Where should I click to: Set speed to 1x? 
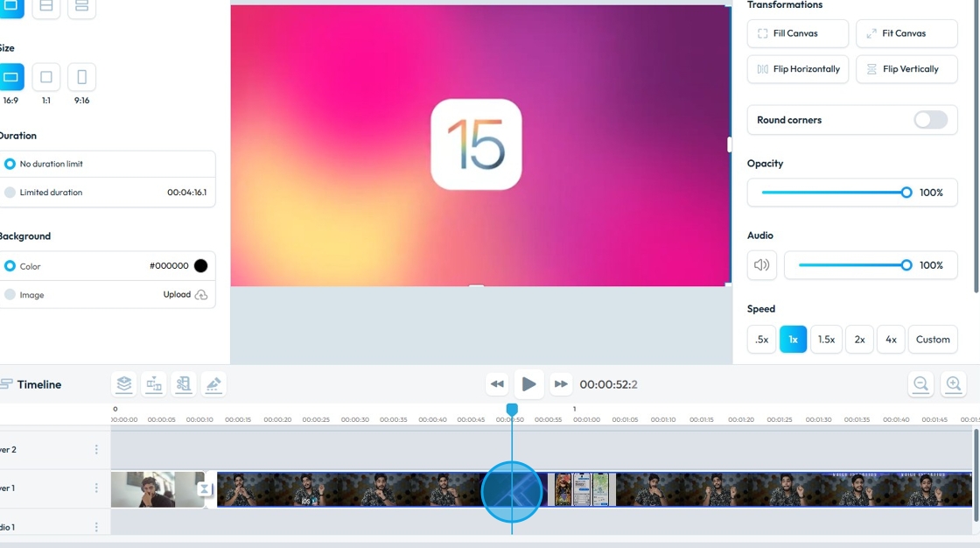click(793, 340)
